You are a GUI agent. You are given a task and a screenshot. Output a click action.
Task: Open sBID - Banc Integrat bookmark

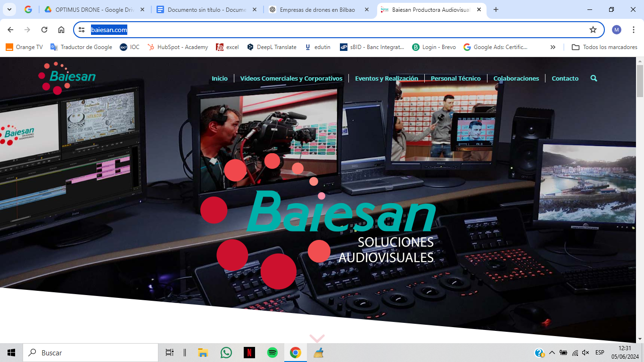(372, 47)
